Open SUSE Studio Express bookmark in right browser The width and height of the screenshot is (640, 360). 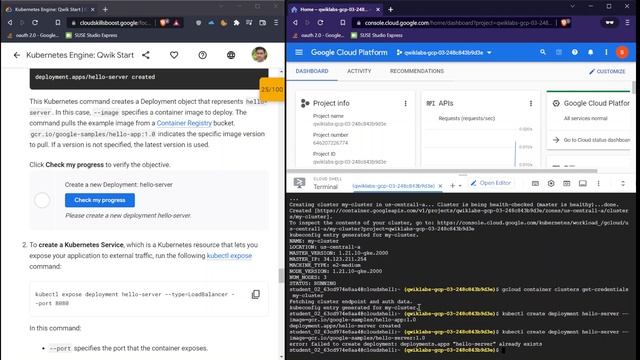coord(377,36)
